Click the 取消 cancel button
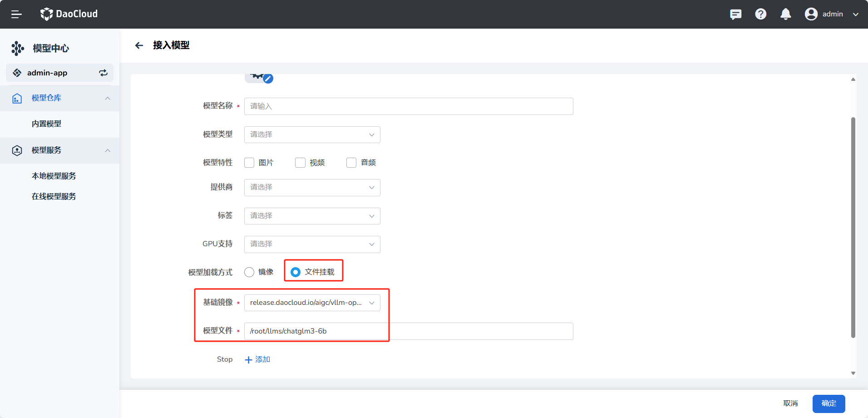The width and height of the screenshot is (868, 418). [x=790, y=403]
